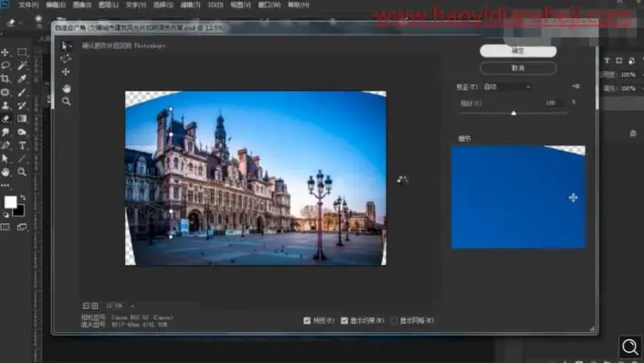The height and width of the screenshot is (363, 644).
Task: Select the Constraint tool in the dialog
Action: coord(66,46)
